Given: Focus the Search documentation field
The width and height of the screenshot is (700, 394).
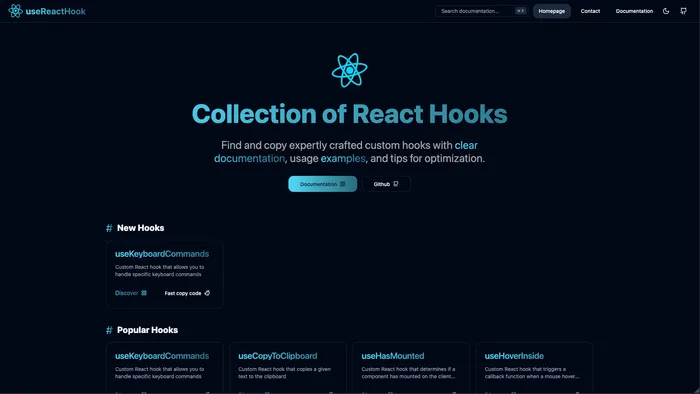Looking at the screenshot, I should (482, 11).
